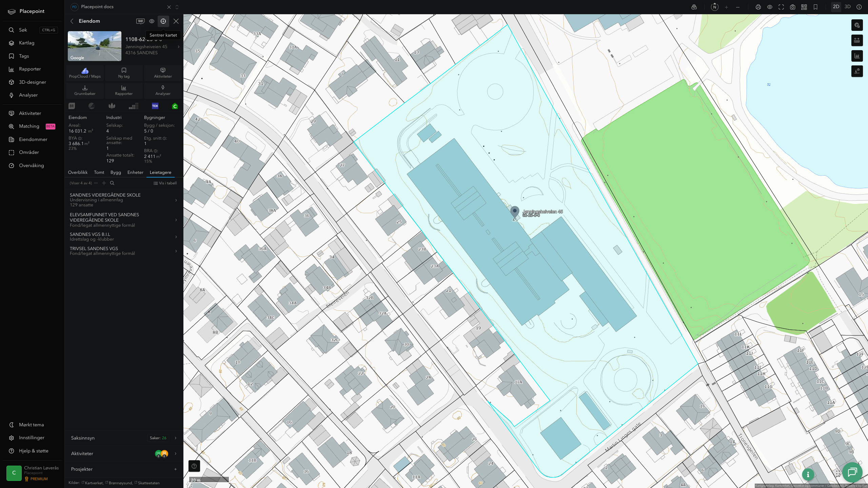The height and width of the screenshot is (488, 868).
Task: Open map statistics chart tool
Action: click(857, 56)
